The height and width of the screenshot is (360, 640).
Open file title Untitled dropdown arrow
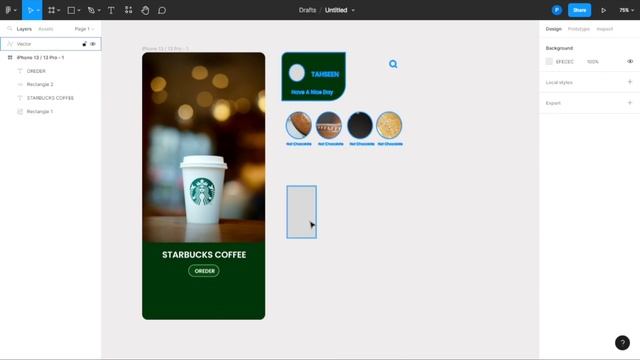(353, 10)
